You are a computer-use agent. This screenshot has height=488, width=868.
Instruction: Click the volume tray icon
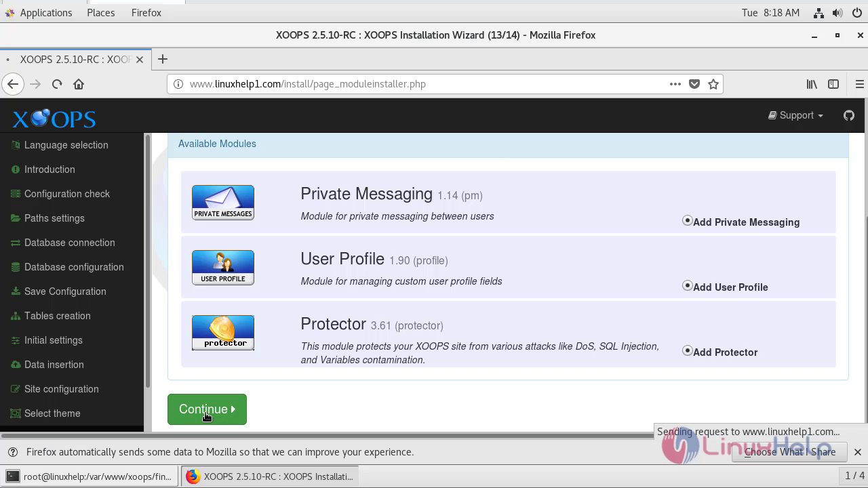coord(837,13)
